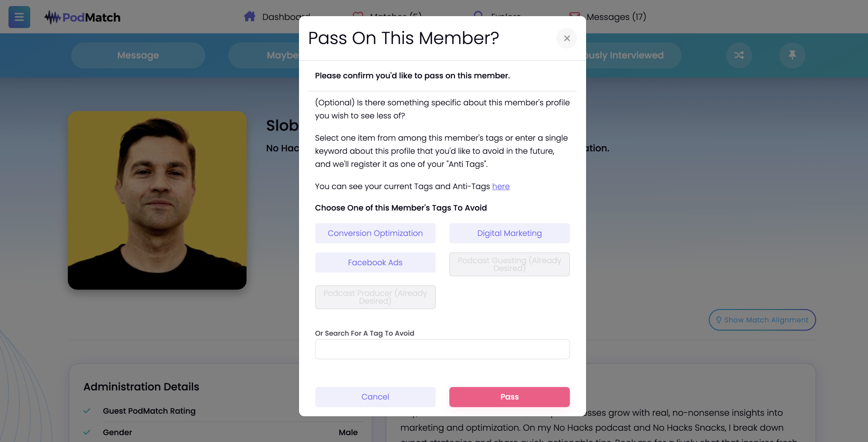
Task: Click the member's profile photo
Action: tap(157, 200)
